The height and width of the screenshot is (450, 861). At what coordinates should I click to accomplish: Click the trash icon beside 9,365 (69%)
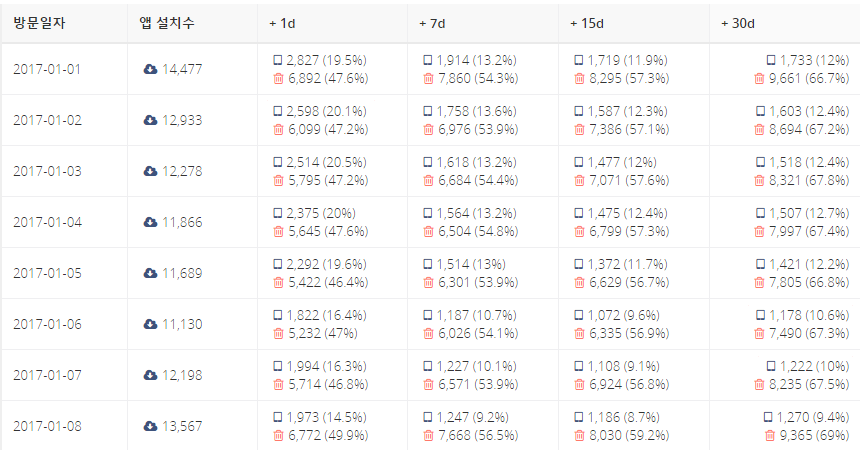click(770, 435)
